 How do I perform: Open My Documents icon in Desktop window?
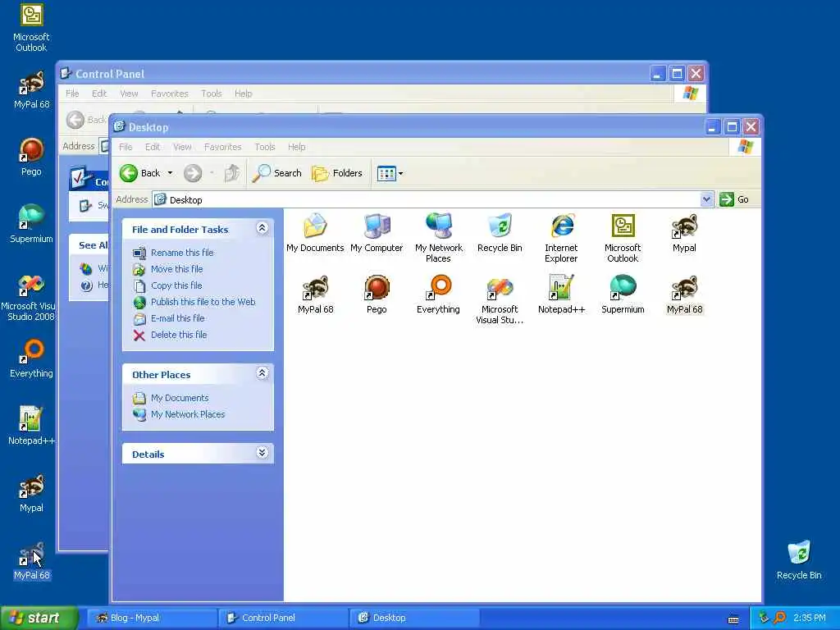(315, 232)
